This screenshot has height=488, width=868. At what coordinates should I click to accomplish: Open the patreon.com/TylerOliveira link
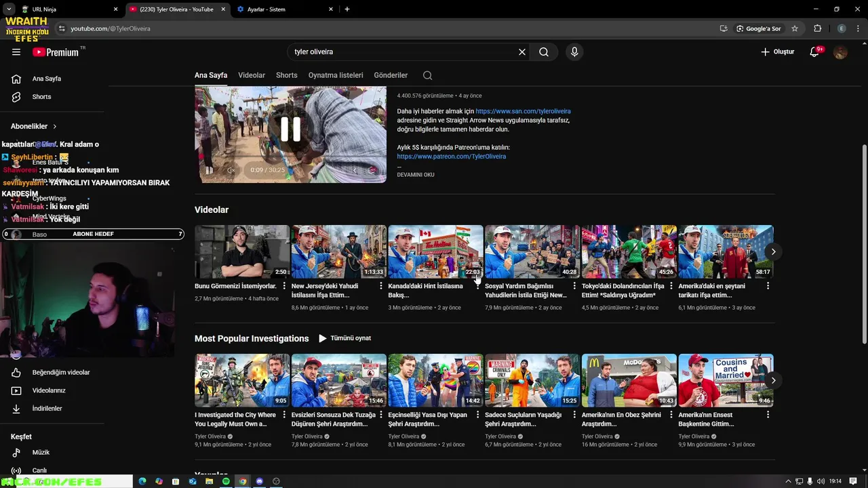coord(452,157)
